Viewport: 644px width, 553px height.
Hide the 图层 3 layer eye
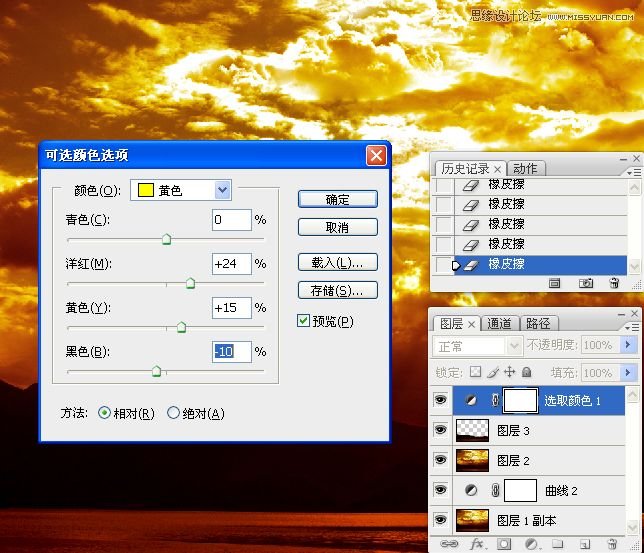(x=441, y=430)
